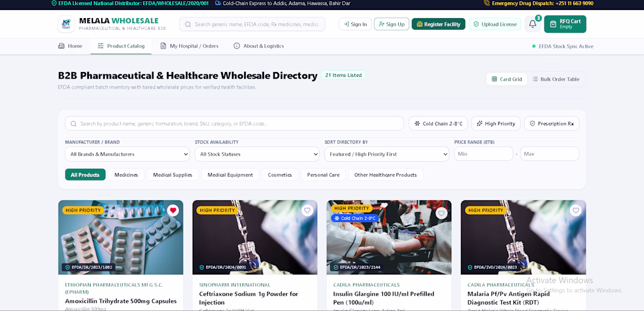Click the Max price field

(550, 154)
